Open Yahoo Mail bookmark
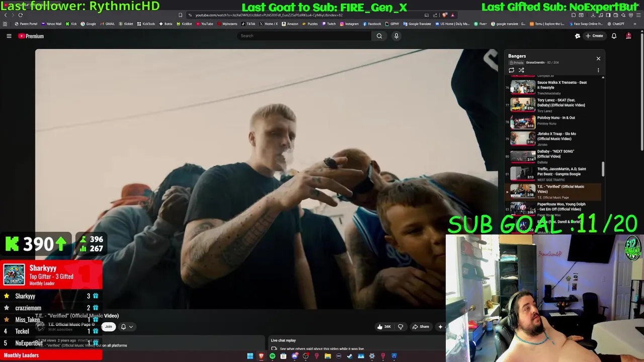Screen dimensions: 644x362 [51, 24]
